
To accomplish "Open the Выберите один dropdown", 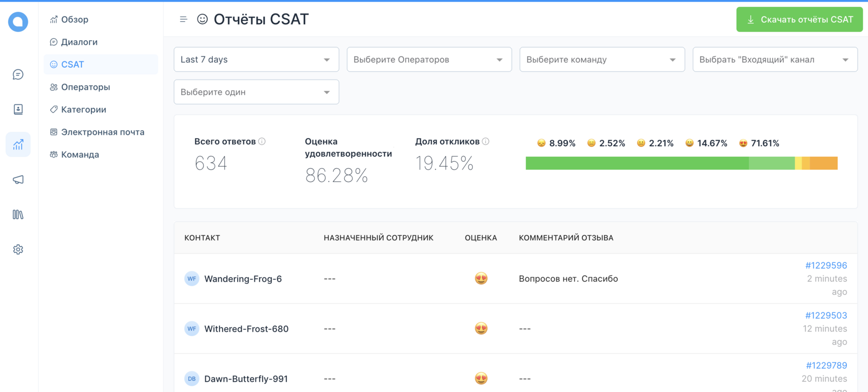I will 256,92.
